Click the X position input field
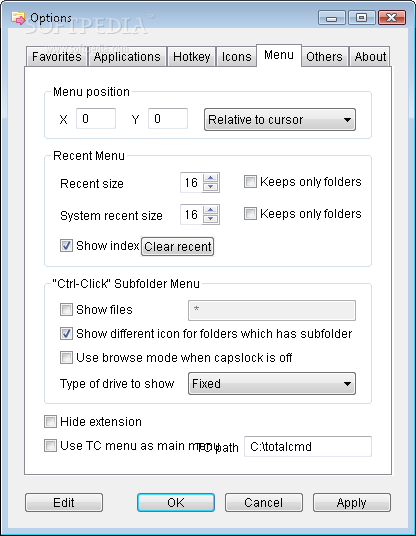 tap(96, 119)
